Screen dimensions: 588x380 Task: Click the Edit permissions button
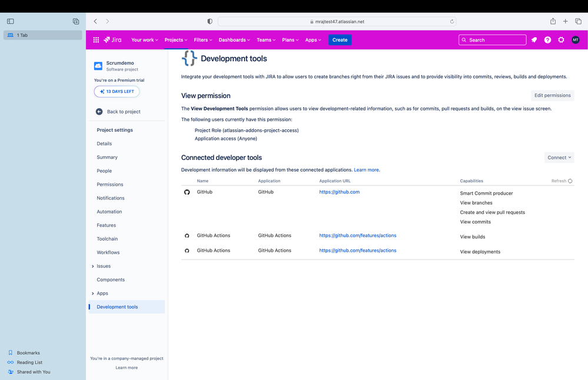point(552,95)
